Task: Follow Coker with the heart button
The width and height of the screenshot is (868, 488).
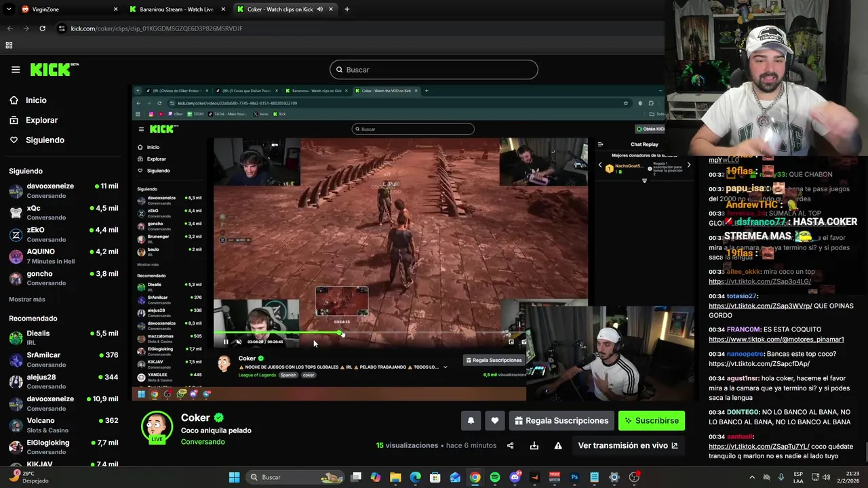Action: pyautogui.click(x=495, y=421)
